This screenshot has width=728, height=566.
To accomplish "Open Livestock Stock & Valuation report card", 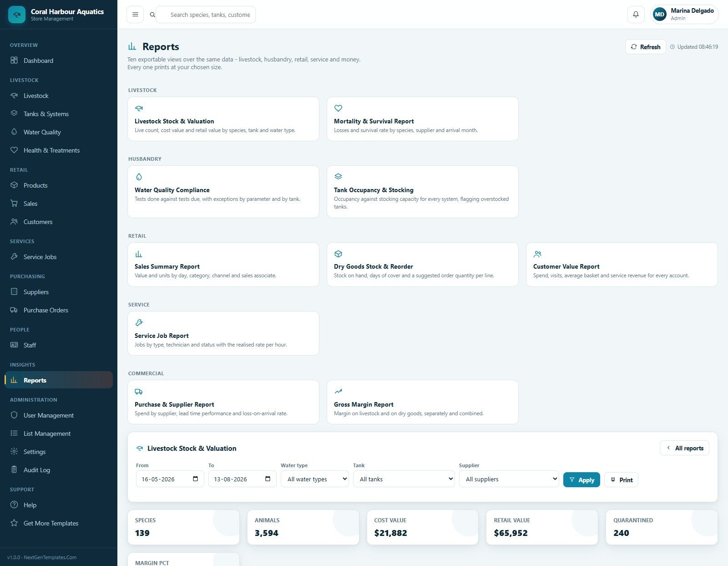I will click(x=223, y=118).
